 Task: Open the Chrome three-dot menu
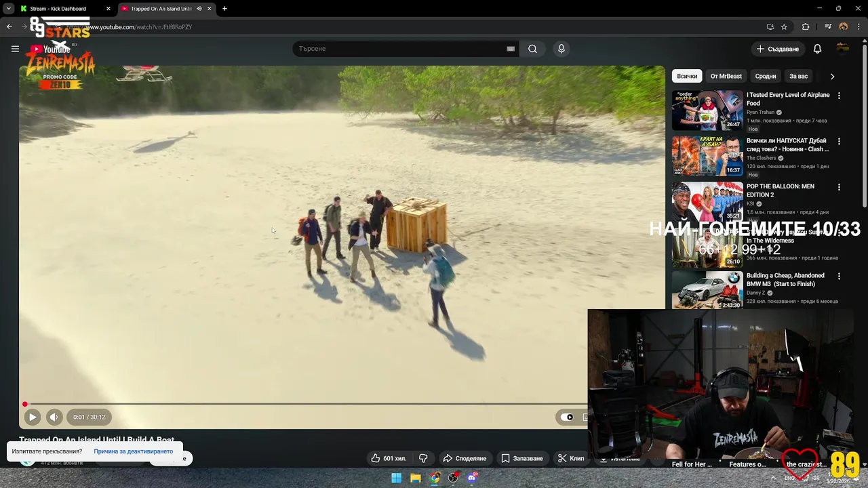click(x=858, y=27)
